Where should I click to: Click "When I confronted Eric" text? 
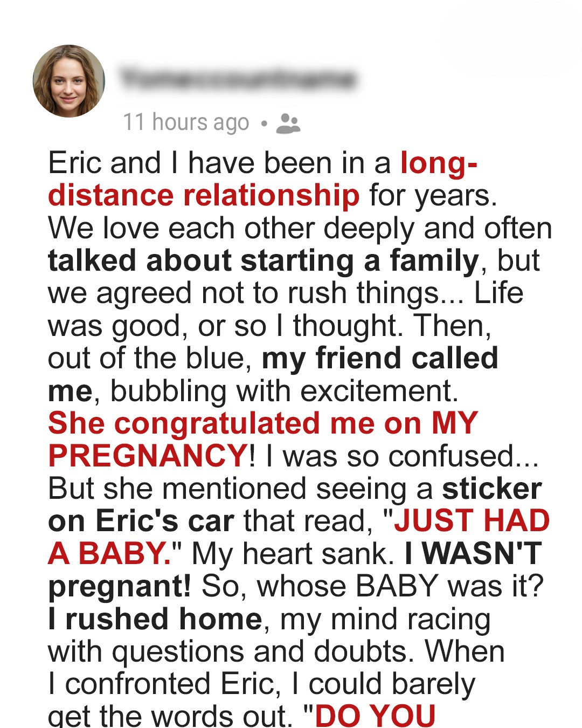[164, 684]
